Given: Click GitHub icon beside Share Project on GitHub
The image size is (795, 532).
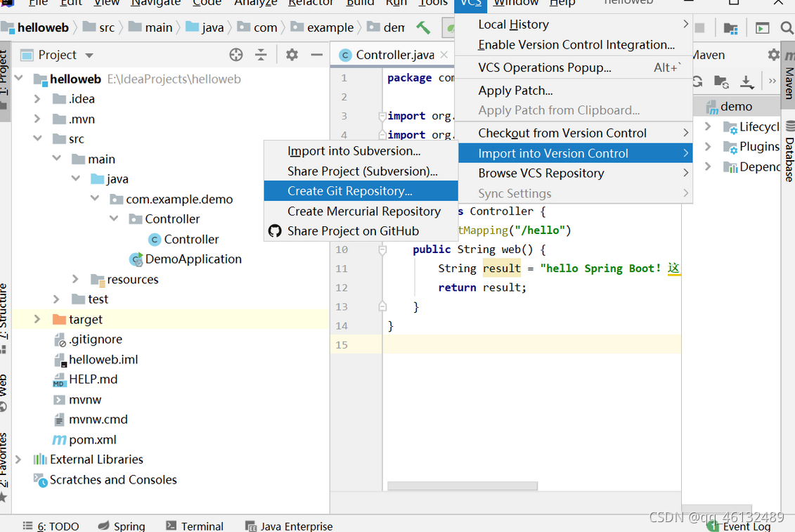Looking at the screenshot, I should [x=275, y=231].
